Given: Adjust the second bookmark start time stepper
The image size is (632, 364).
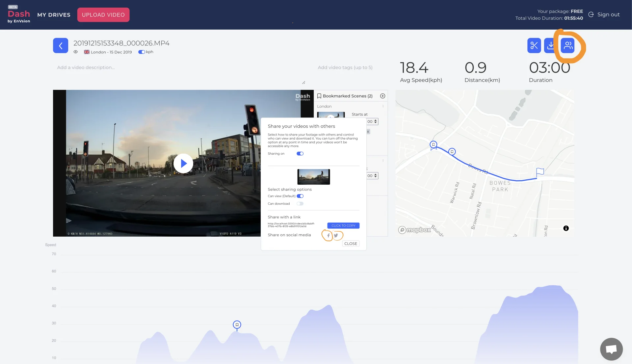Looking at the screenshot, I should pos(375,176).
